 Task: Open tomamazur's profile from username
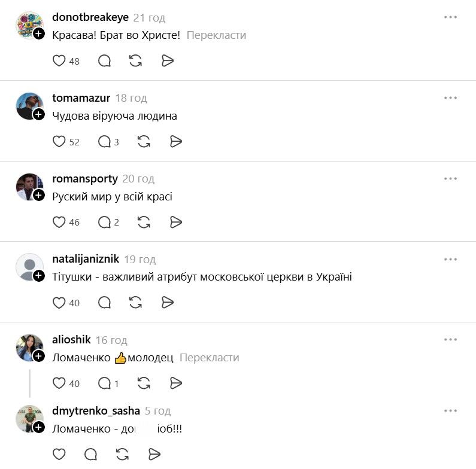click(x=81, y=98)
